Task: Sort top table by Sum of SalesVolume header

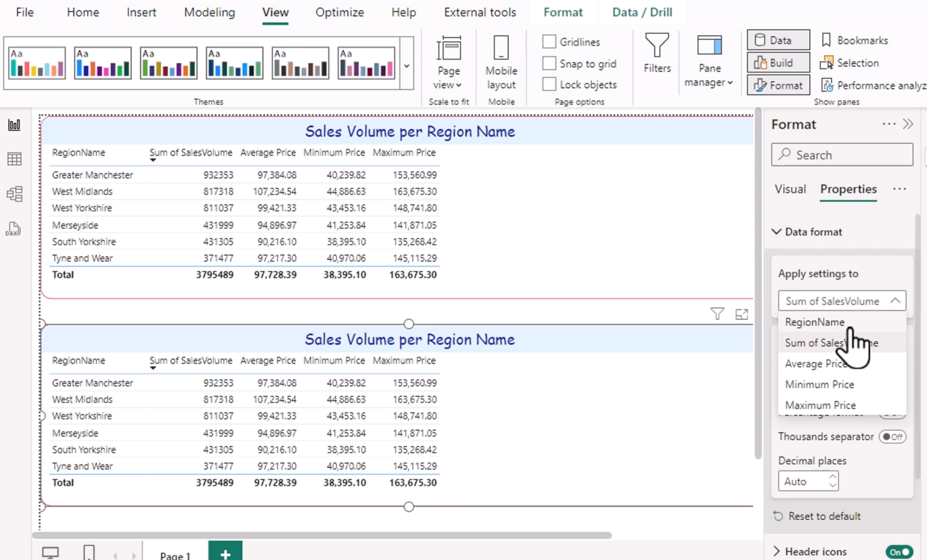Action: (x=191, y=153)
